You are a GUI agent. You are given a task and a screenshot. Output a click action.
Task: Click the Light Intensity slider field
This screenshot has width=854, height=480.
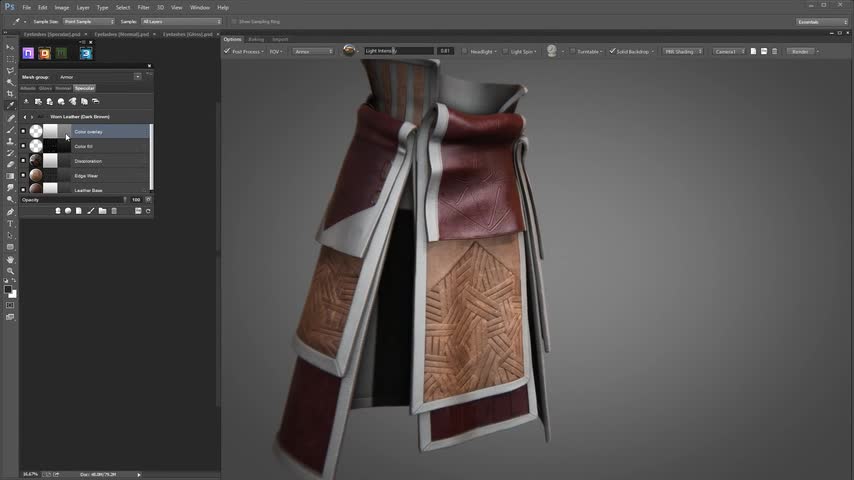coord(399,51)
